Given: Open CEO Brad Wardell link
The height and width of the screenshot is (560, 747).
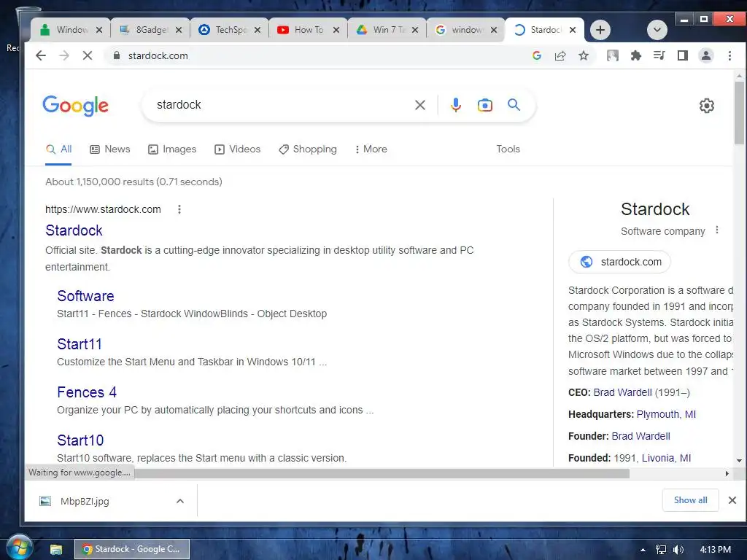Looking at the screenshot, I should [x=623, y=392].
